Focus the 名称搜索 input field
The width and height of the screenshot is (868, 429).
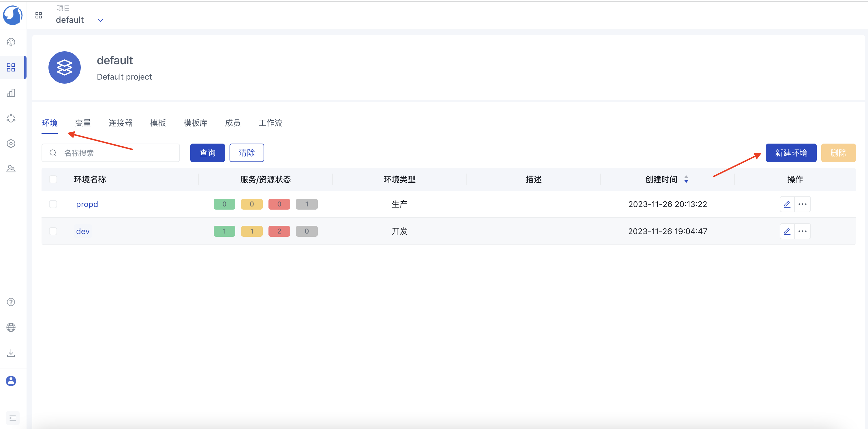point(110,153)
